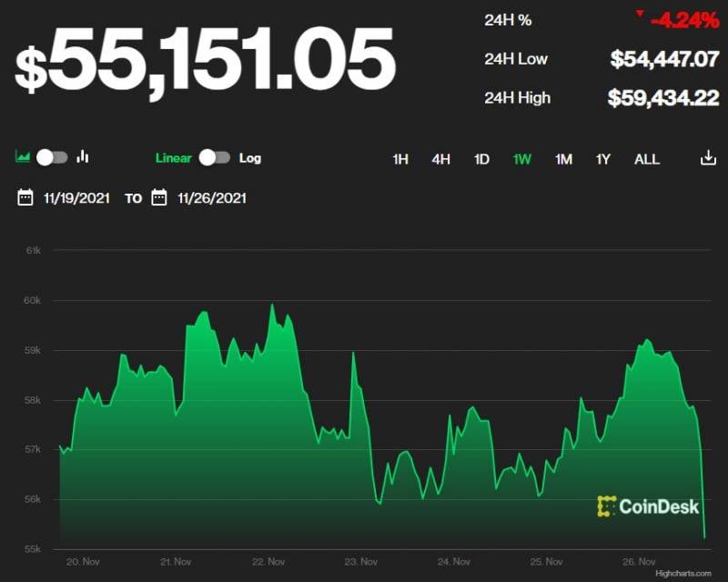Click the 24. Nov x-axis label
728x582 pixels.
453,562
